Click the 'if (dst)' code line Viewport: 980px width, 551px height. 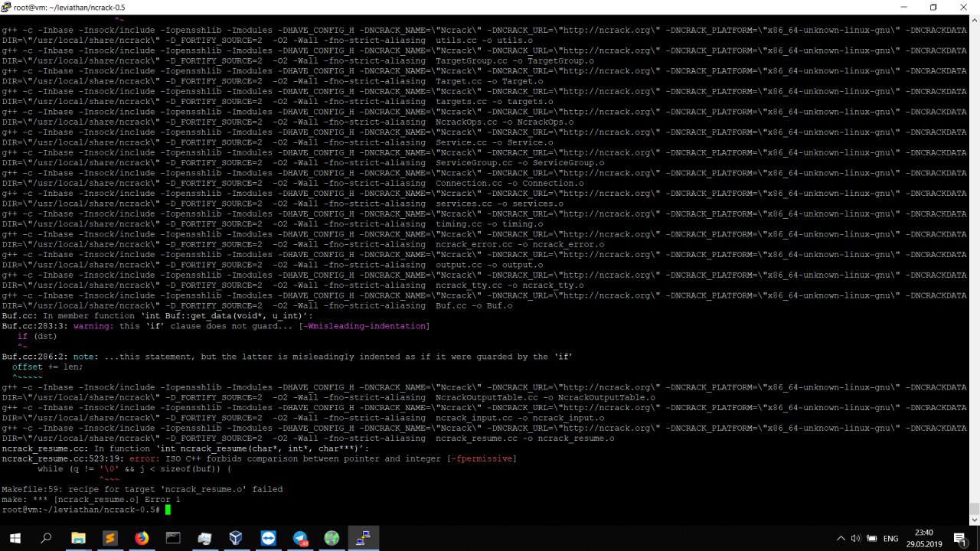pyautogui.click(x=38, y=336)
